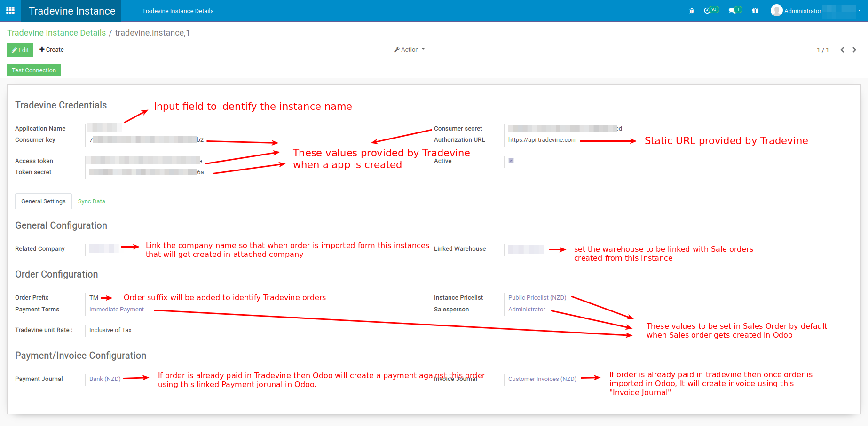Open the apps grid menu icon
This screenshot has width=868, height=426.
tap(10, 10)
